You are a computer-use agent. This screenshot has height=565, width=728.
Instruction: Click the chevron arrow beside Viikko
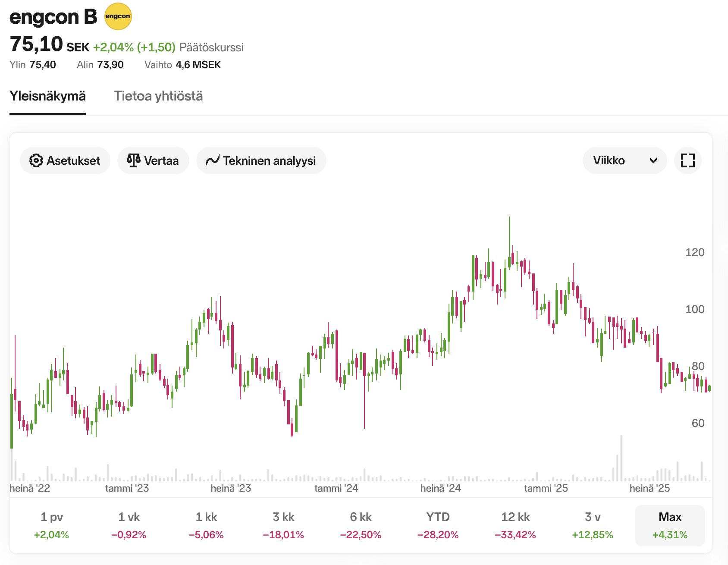point(653,160)
